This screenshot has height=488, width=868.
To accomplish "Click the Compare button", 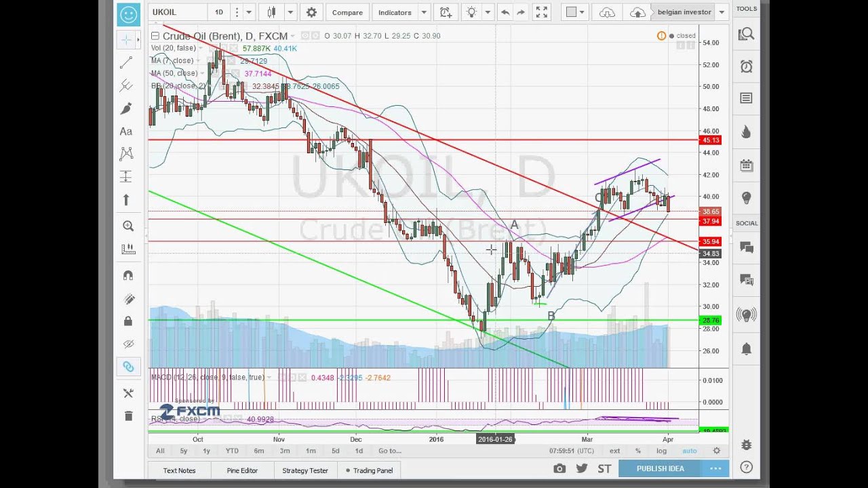I will 347,12.
